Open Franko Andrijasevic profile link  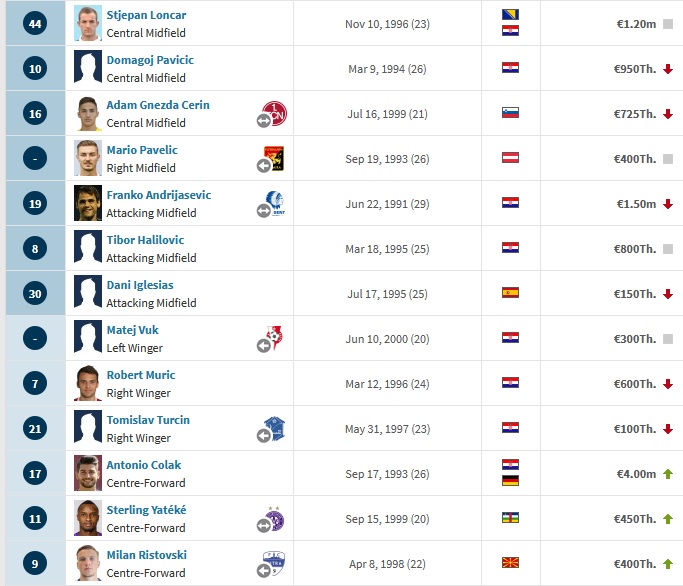pyautogui.click(x=159, y=195)
